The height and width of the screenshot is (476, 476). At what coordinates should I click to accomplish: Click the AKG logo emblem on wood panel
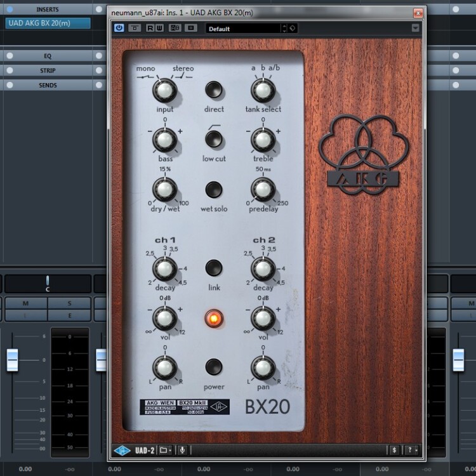pos(364,154)
